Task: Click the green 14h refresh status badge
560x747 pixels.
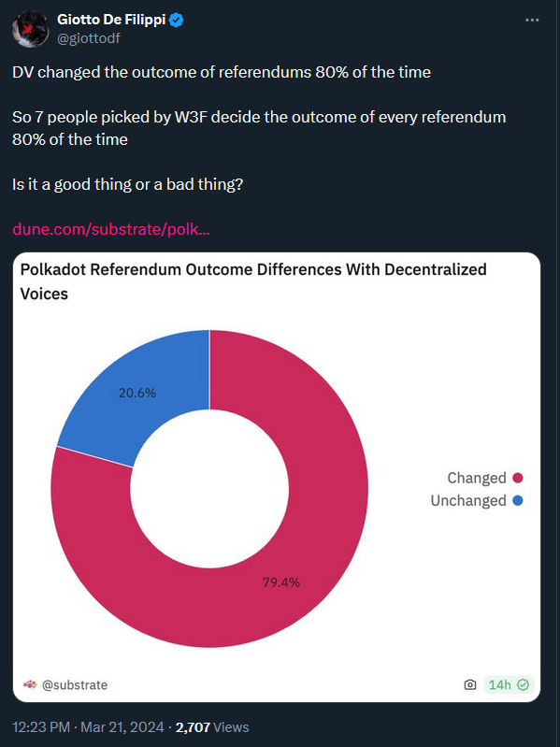Action: coord(509,685)
